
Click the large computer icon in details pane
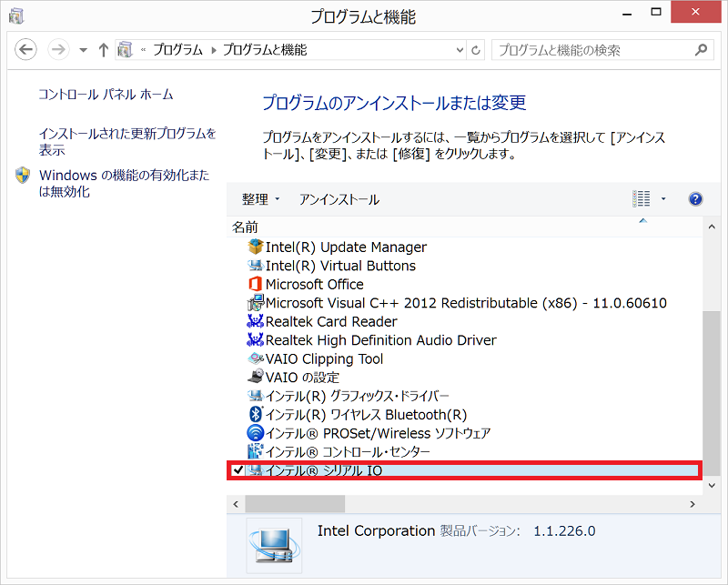click(274, 546)
